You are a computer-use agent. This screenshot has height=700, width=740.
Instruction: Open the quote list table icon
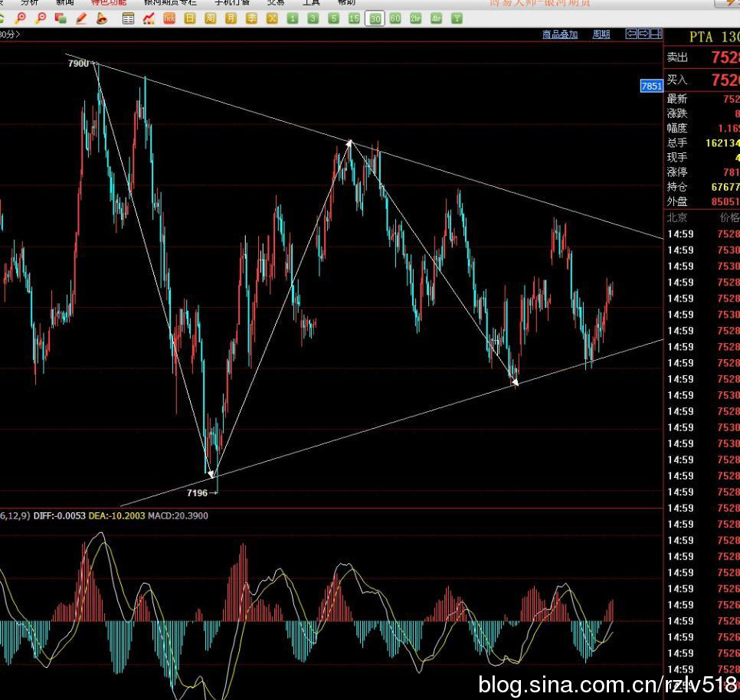click(128, 18)
